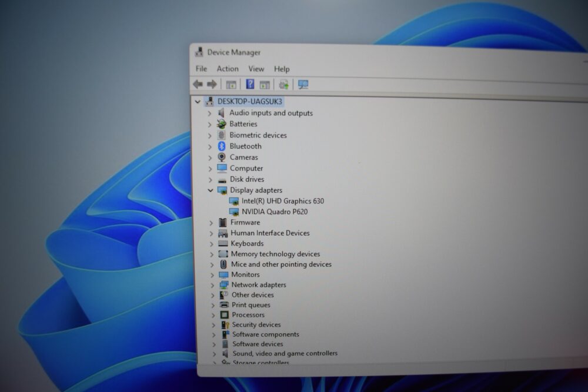This screenshot has width=588, height=392.
Task: Open the View menu
Action: click(256, 69)
